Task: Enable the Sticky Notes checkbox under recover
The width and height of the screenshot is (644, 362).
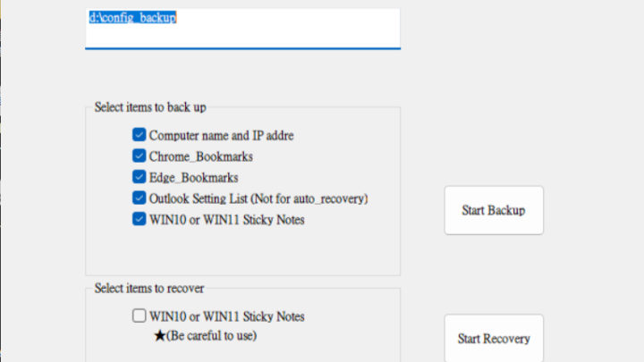Action: (139, 316)
